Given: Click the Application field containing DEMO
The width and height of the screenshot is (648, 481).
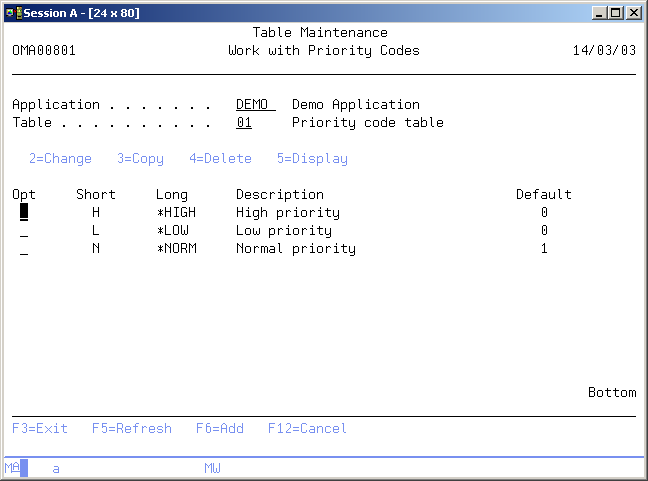Looking at the screenshot, I should click(255, 104).
